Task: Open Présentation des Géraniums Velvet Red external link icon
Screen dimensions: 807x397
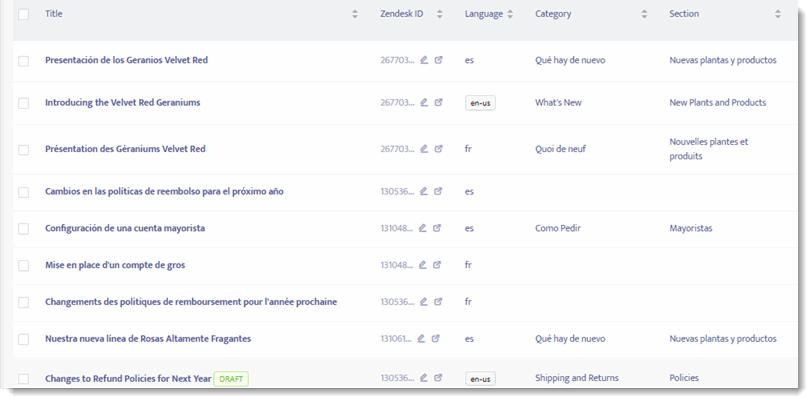Action: (438, 149)
